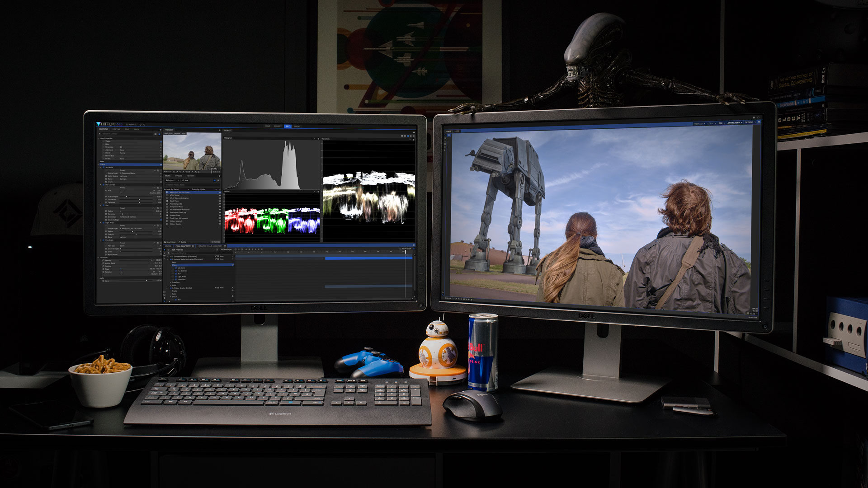Click the undo icon in title bar
This screenshot has width=868, height=488.
coord(141,125)
